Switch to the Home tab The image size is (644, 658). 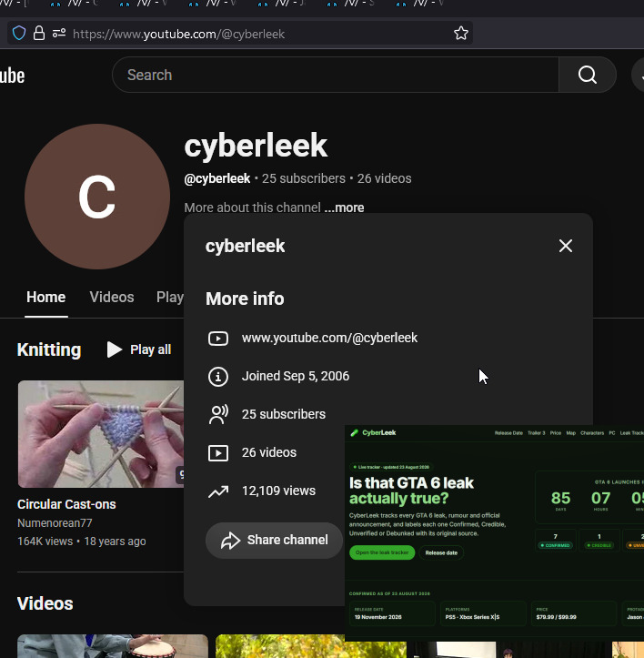pyautogui.click(x=46, y=297)
